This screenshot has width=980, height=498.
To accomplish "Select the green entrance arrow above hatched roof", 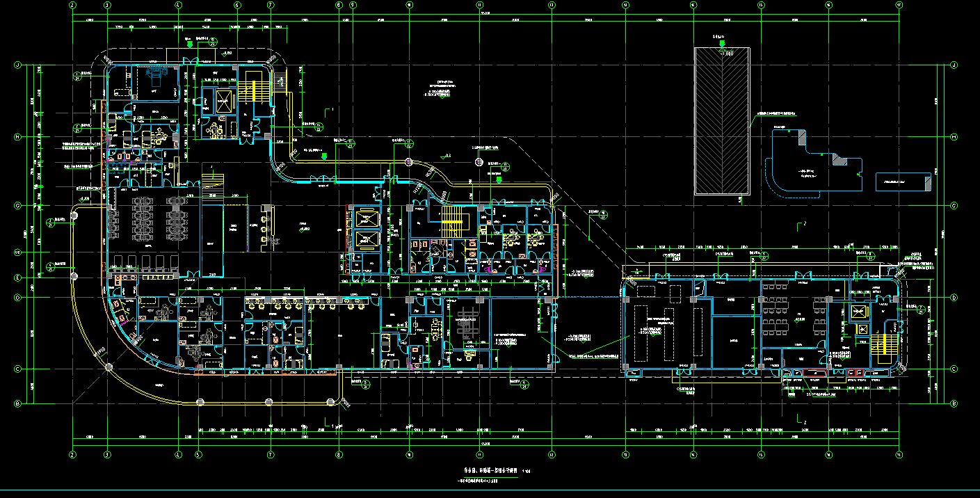I will pyautogui.click(x=721, y=44).
